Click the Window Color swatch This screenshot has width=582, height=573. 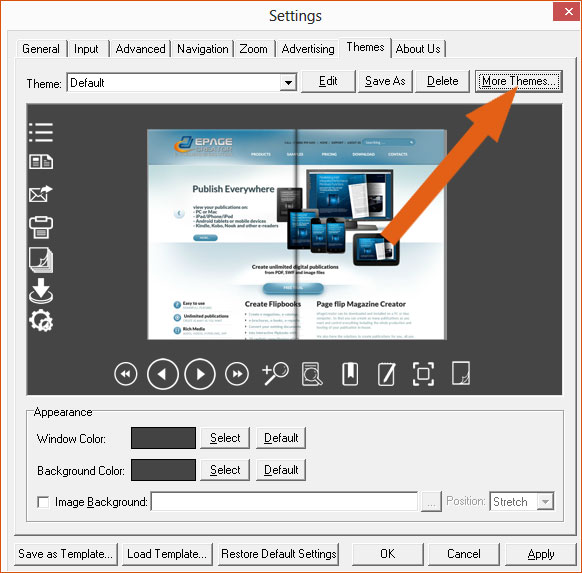[163, 438]
